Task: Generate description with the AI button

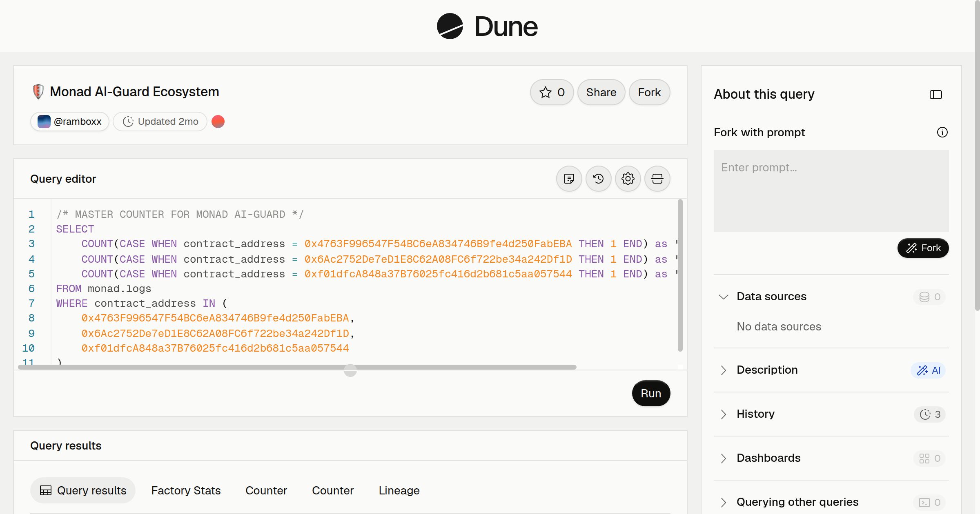Action: click(928, 370)
